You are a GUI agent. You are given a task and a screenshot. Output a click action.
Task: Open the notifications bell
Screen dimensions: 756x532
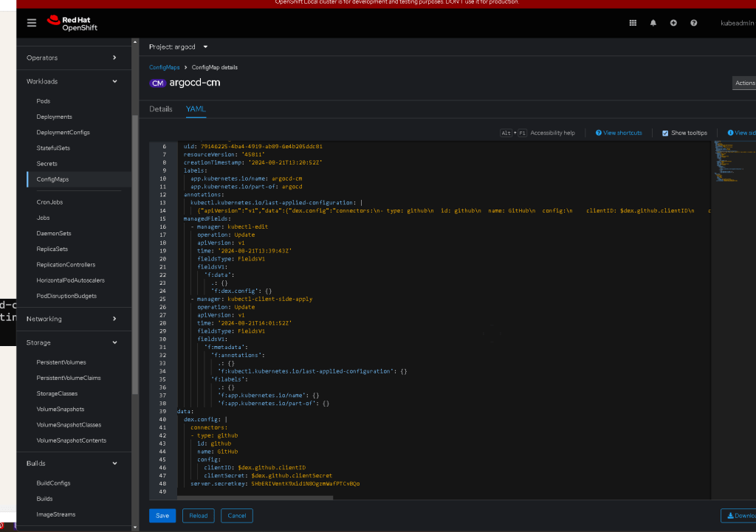pos(653,23)
